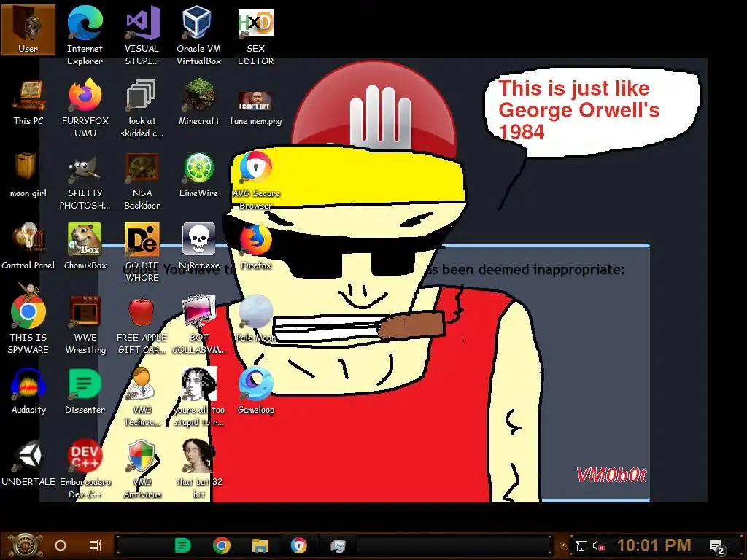Open AVG Secure Browser shortcut
This screenshot has width=747, height=560.
click(x=256, y=181)
